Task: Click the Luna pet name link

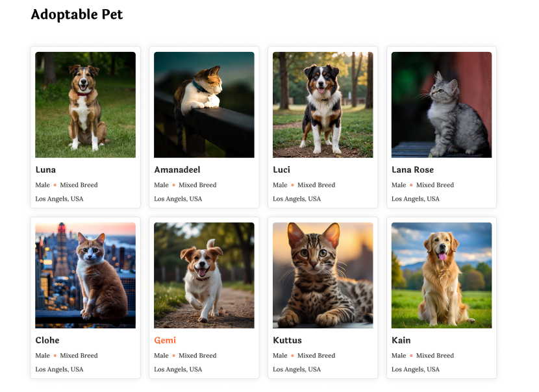Action: 45,170
